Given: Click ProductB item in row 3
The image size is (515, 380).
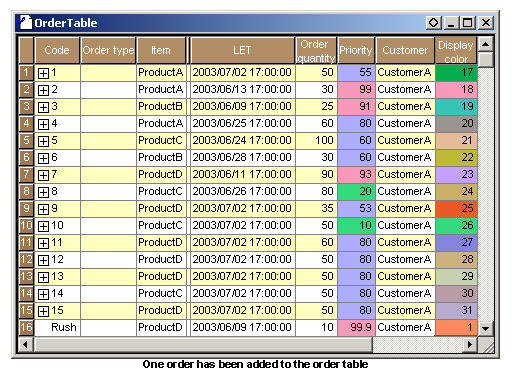Looking at the screenshot, I should click(161, 106).
